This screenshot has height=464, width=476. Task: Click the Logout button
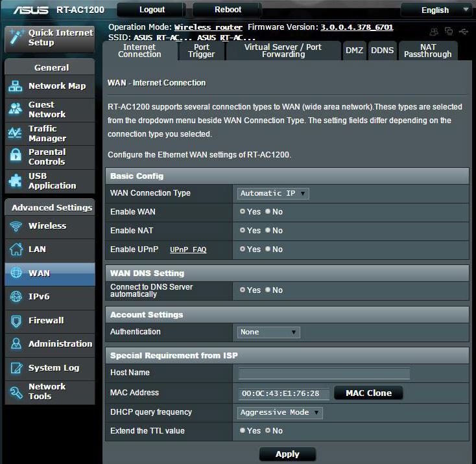pyautogui.click(x=152, y=10)
